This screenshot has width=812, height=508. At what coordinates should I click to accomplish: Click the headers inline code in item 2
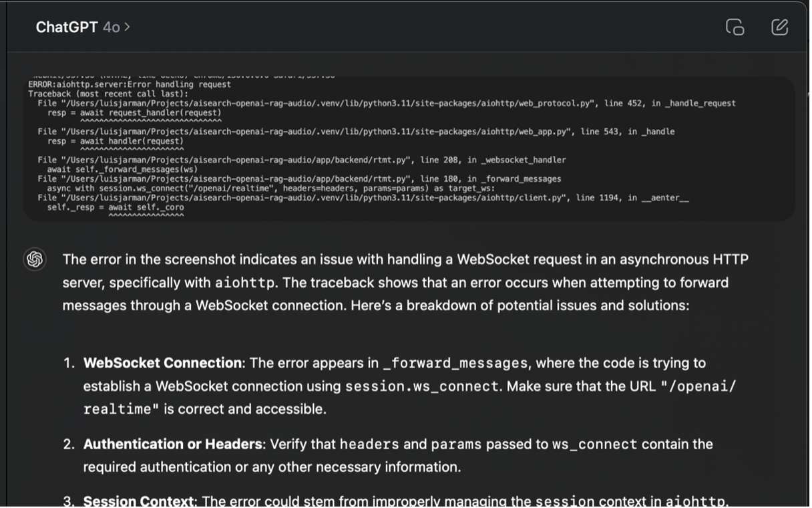[x=369, y=444]
